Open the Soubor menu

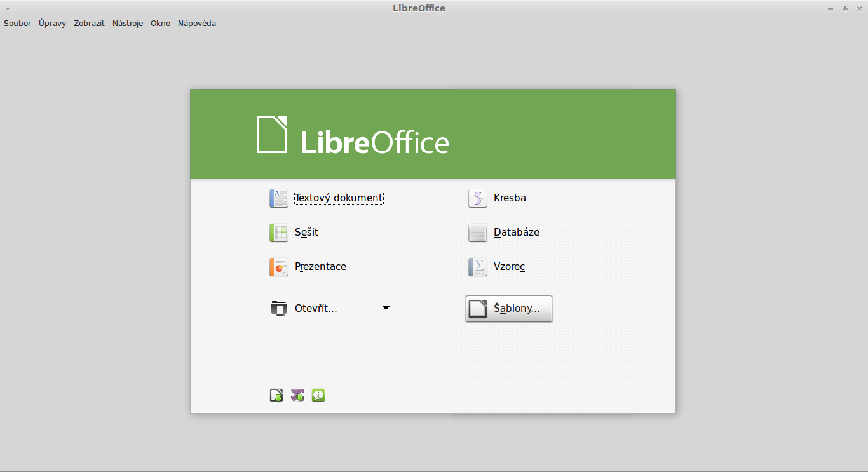17,24
